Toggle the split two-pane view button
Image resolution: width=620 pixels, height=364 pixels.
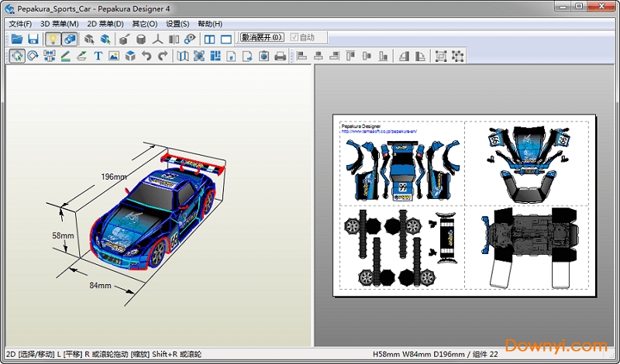(x=209, y=39)
